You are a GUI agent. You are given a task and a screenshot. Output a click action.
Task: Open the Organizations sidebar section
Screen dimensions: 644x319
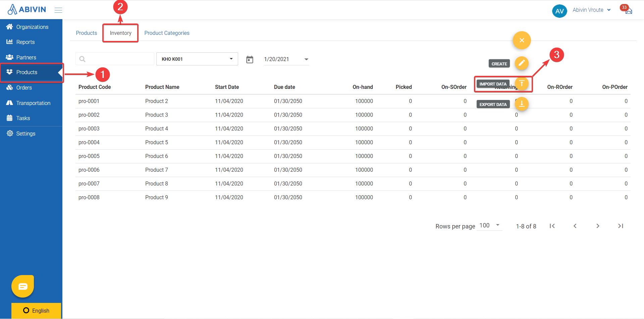[31, 27]
